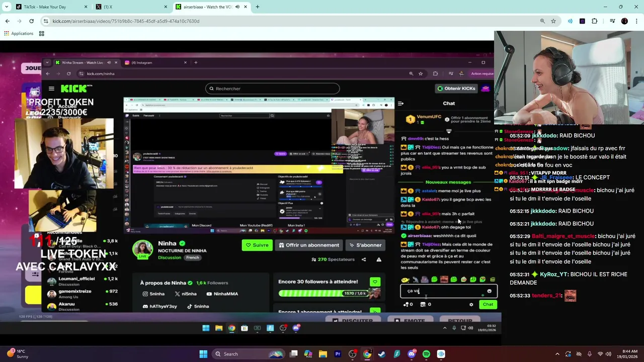Open the page zoom control in address bar
The image size is (644, 362).
(542, 21)
